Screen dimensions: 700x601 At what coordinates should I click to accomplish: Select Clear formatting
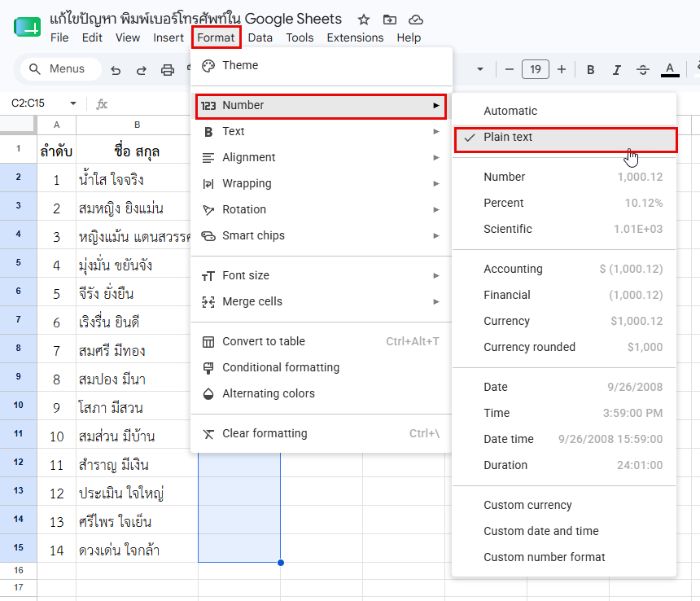click(x=321, y=433)
